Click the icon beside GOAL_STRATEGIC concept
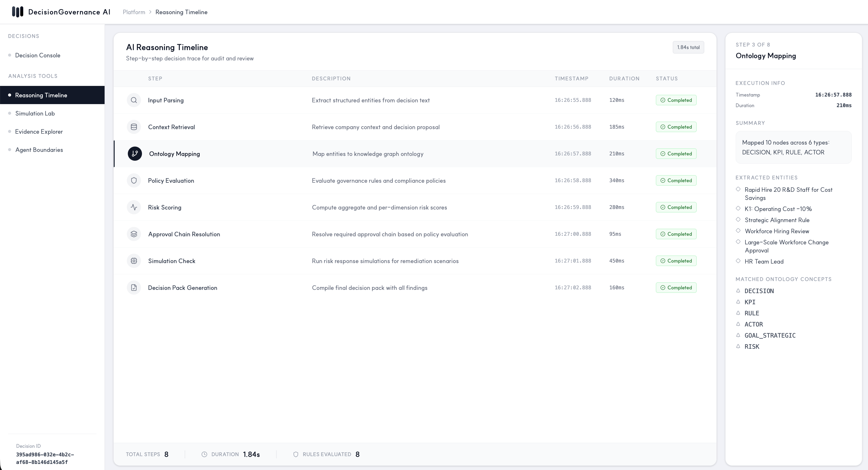The image size is (868, 470). click(738, 335)
